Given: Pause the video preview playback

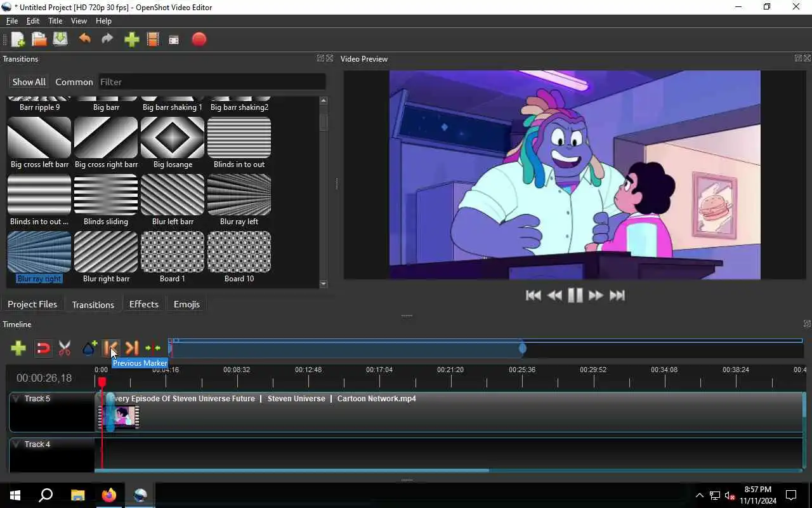Looking at the screenshot, I should [x=575, y=295].
